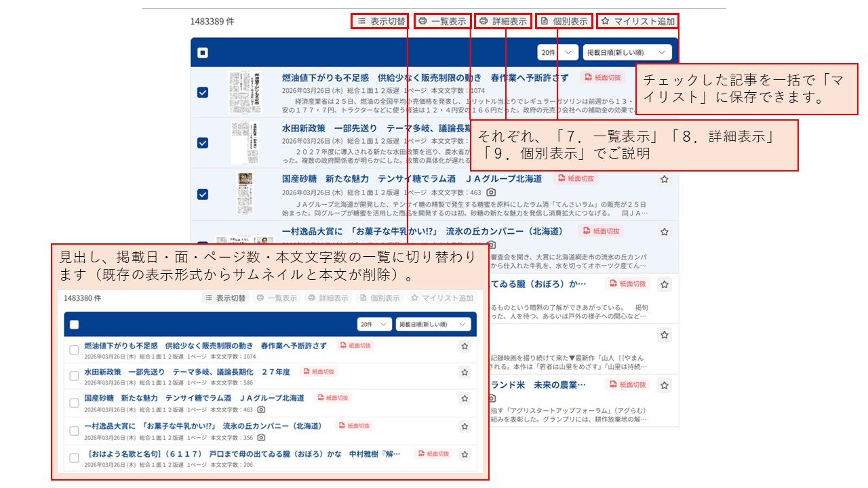Open the 掲載日順(新しい順) sort dropdown in main list

[x=628, y=52]
